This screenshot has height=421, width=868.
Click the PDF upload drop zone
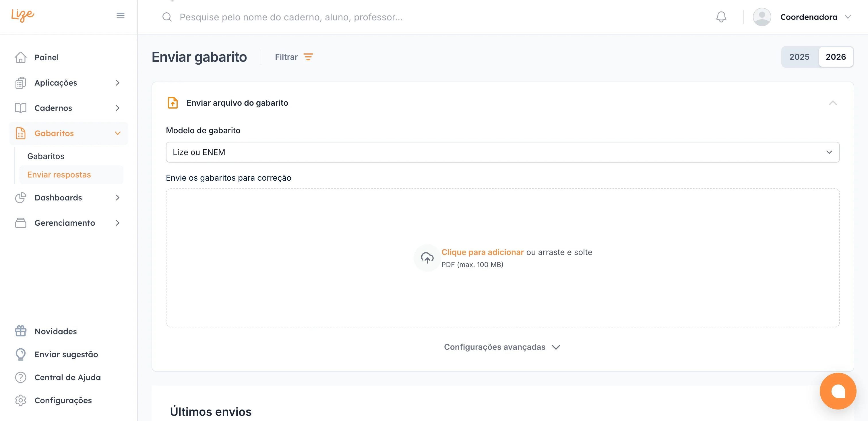pos(502,258)
